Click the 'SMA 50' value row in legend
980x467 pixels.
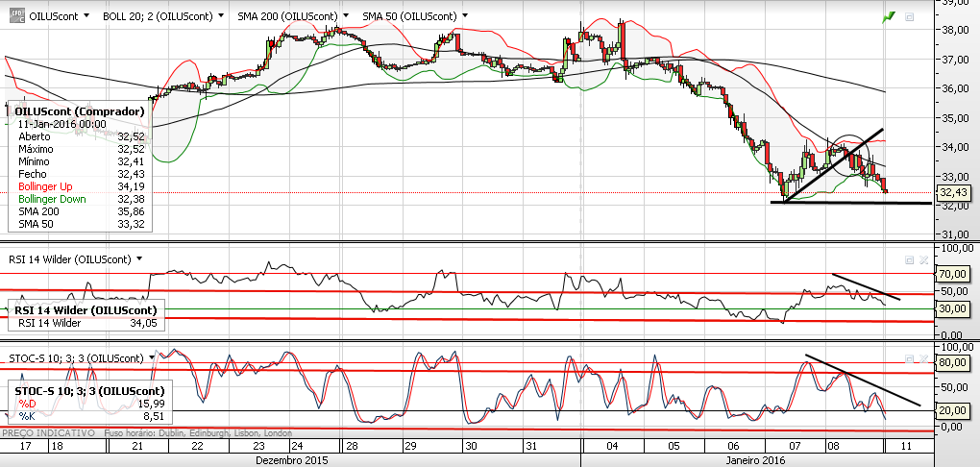click(82, 224)
